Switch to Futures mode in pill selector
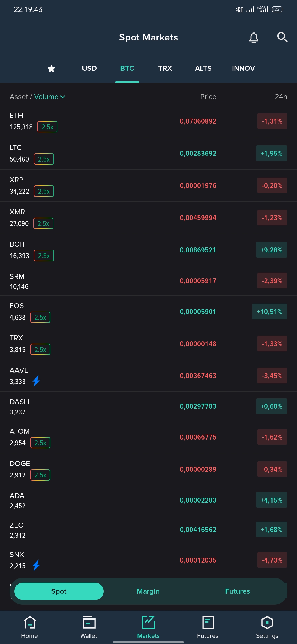Screen dimensions: 297x644 (x=238, y=591)
